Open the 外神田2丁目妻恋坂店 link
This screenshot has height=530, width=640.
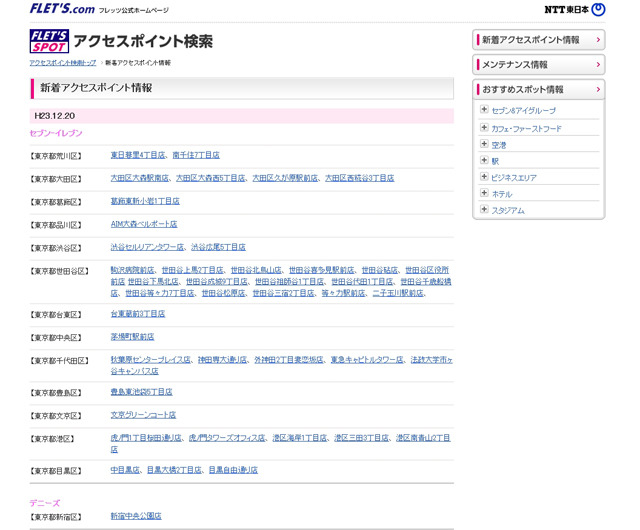coord(289,360)
